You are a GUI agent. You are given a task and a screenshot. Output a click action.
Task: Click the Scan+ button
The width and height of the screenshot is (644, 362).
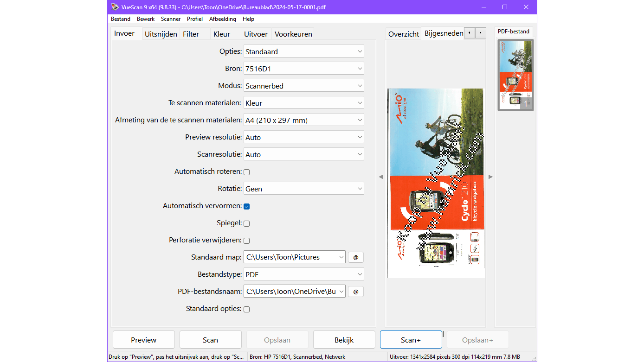411,340
